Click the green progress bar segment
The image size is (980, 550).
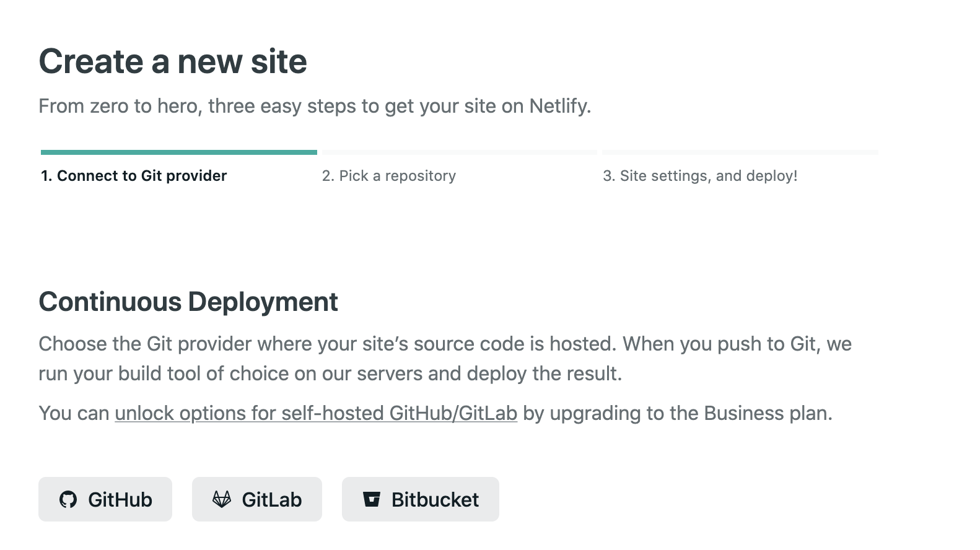pos(179,152)
